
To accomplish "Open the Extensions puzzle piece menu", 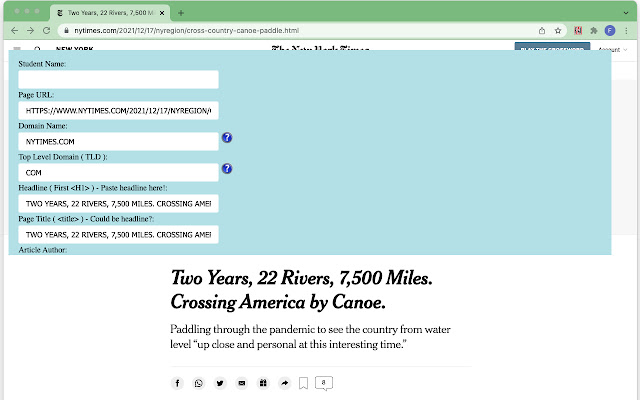I will point(594,31).
